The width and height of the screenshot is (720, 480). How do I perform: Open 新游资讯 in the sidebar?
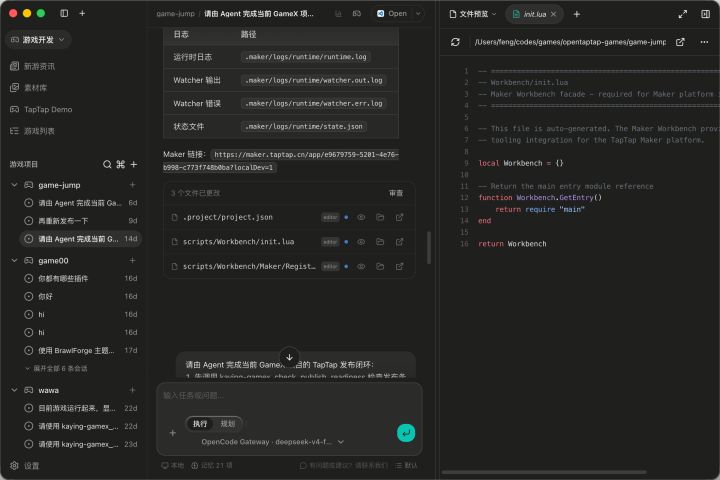pyautogui.click(x=39, y=66)
